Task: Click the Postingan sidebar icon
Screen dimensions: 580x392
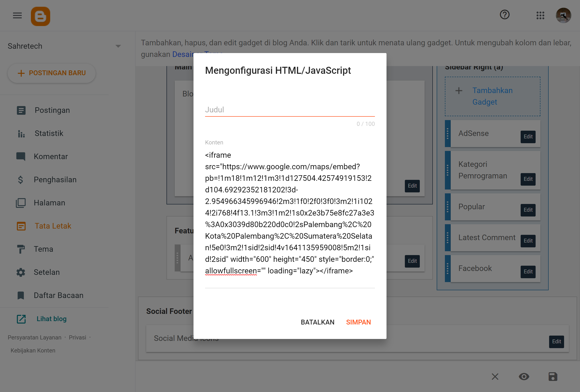Action: pos(21,110)
